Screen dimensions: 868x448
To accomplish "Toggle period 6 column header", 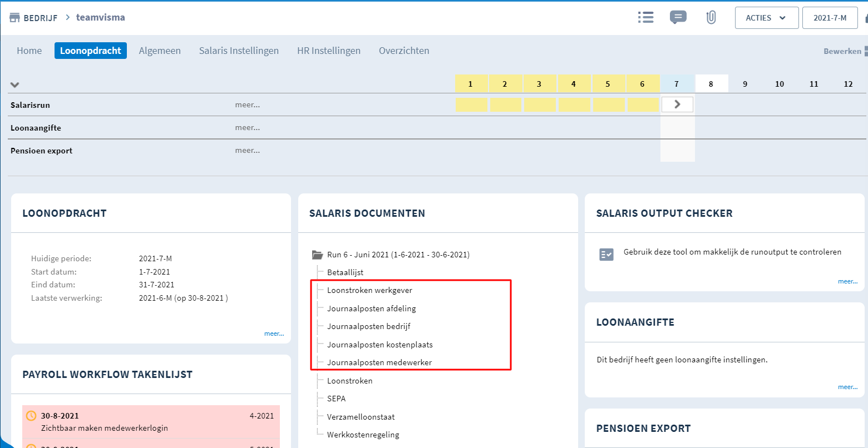I will pos(643,83).
